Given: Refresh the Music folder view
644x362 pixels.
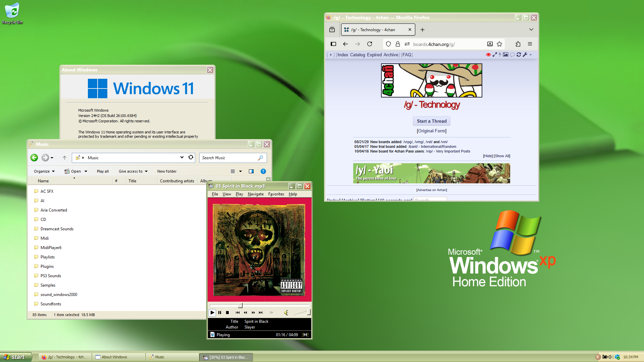Looking at the screenshot, I should click(x=191, y=157).
